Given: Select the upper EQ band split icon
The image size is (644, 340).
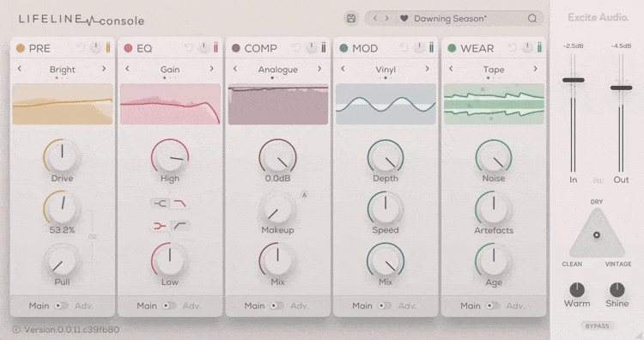Looking at the screenshot, I should point(161,203).
